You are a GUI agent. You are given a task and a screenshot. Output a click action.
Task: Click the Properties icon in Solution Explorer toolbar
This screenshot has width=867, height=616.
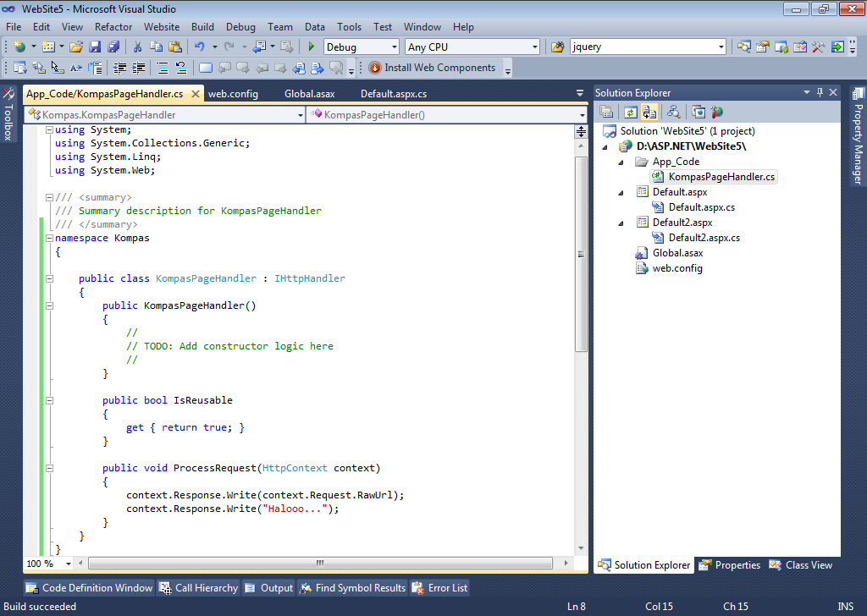coord(606,113)
